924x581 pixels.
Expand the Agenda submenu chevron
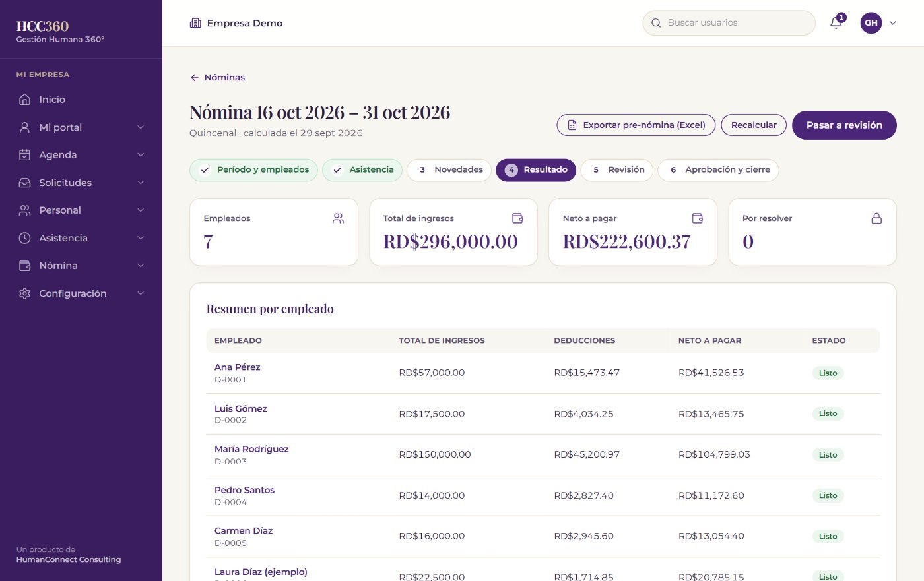pos(141,155)
